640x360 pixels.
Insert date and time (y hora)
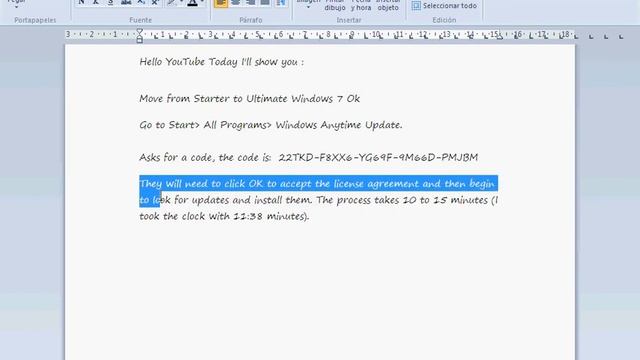tap(361, 5)
